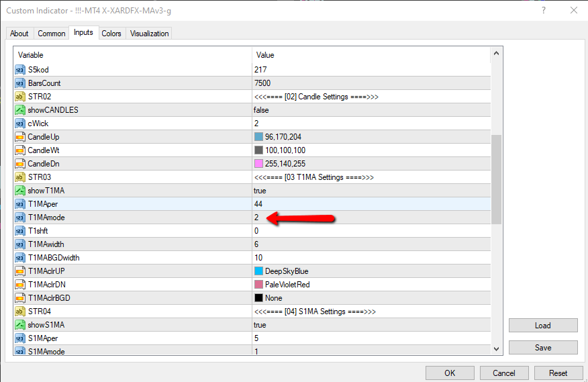The image size is (588, 382).
Task: Click the color icon beside T1MAclrBGD
Action: (x=20, y=298)
